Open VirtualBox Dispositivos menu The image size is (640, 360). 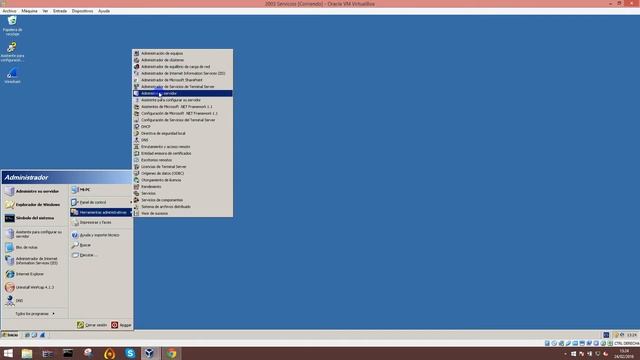click(82, 11)
